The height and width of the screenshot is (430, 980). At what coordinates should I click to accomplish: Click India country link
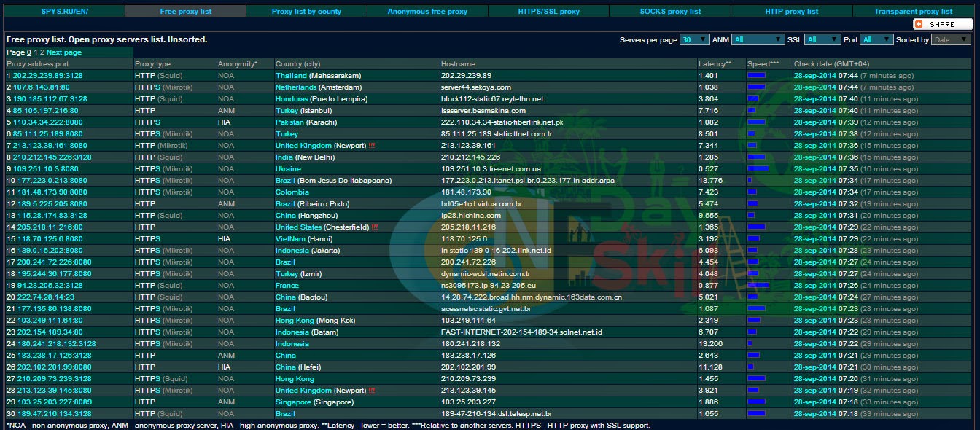click(283, 157)
